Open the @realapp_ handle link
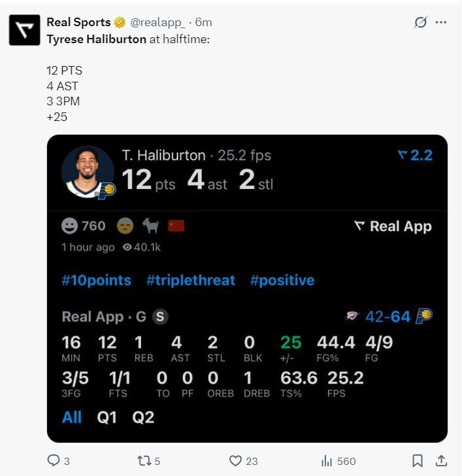462x476 pixels. pos(157,22)
